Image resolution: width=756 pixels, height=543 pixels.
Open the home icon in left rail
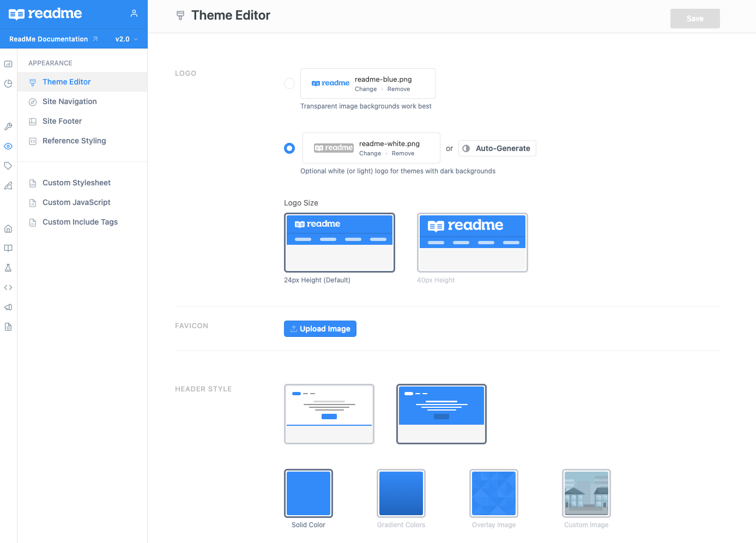[8, 228]
